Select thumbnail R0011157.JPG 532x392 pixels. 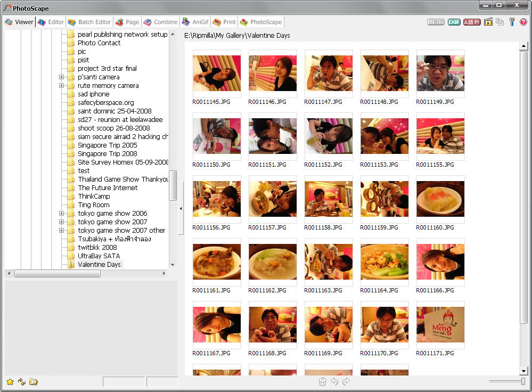tap(273, 199)
